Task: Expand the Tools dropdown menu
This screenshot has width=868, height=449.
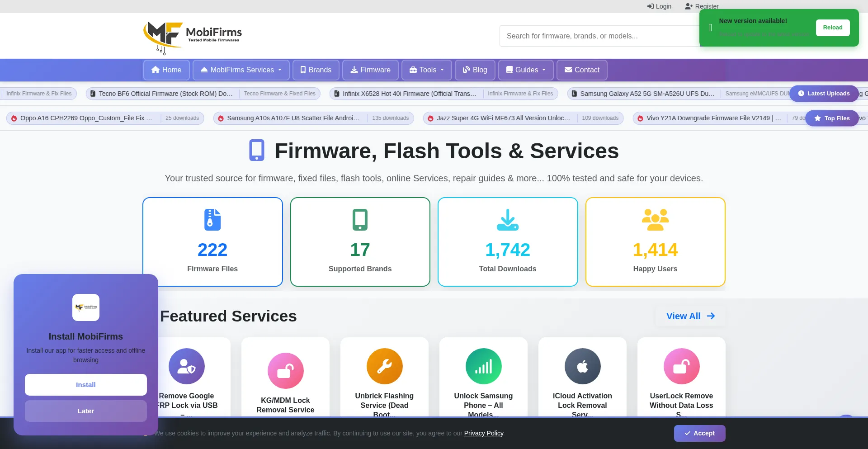Action: [x=426, y=70]
